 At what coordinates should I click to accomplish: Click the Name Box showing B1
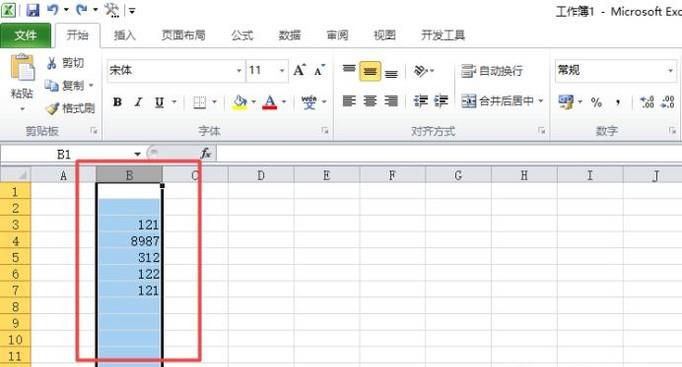click(x=64, y=154)
